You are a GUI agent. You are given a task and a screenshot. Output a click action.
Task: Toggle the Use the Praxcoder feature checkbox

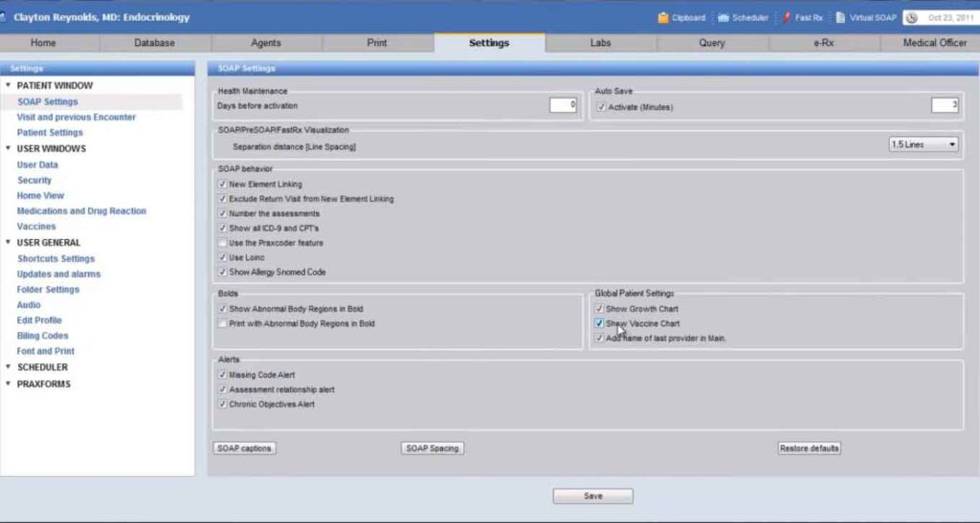tap(222, 243)
